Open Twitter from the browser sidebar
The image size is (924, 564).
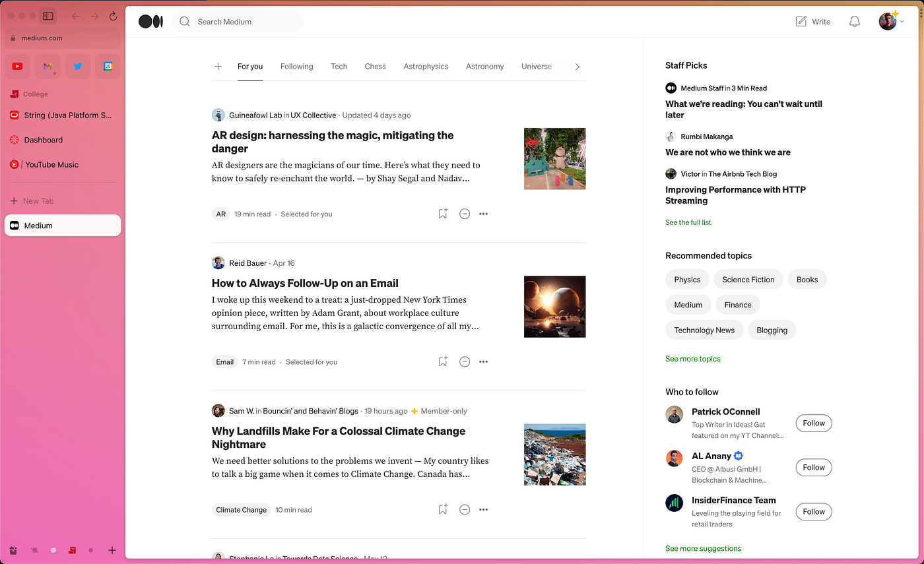[77, 66]
